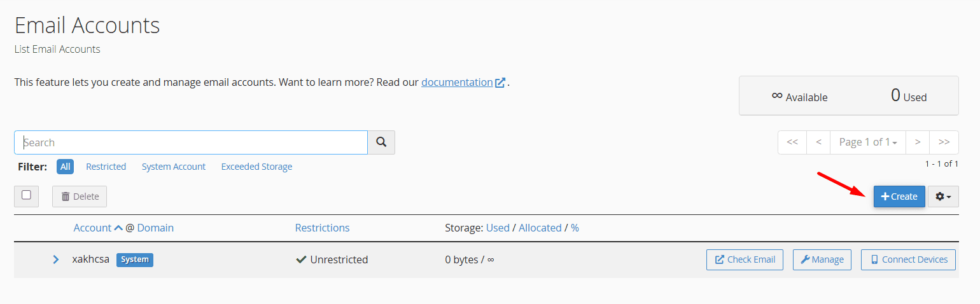Screen dimensions: 980x304
Task: Click Check Email for xakhcsa
Action: pos(745,259)
